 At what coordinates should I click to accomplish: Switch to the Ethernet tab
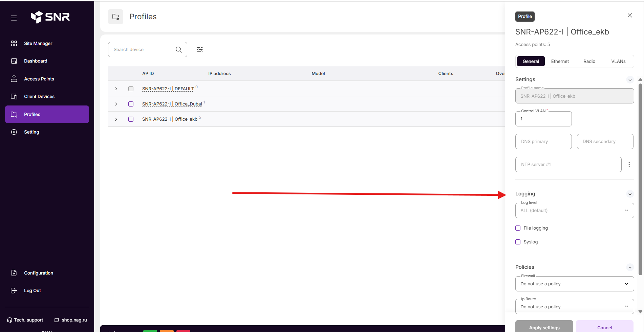click(x=560, y=61)
